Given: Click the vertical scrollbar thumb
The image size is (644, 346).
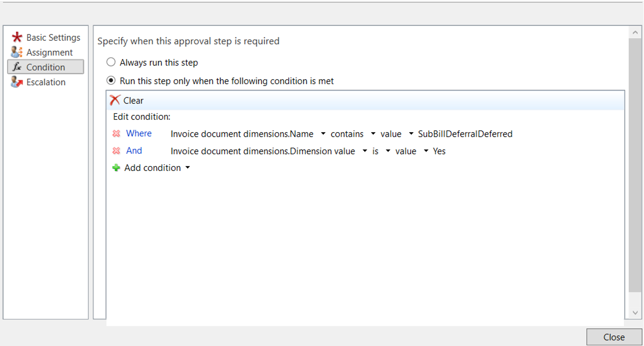Looking at the screenshot, I should click(635, 165).
